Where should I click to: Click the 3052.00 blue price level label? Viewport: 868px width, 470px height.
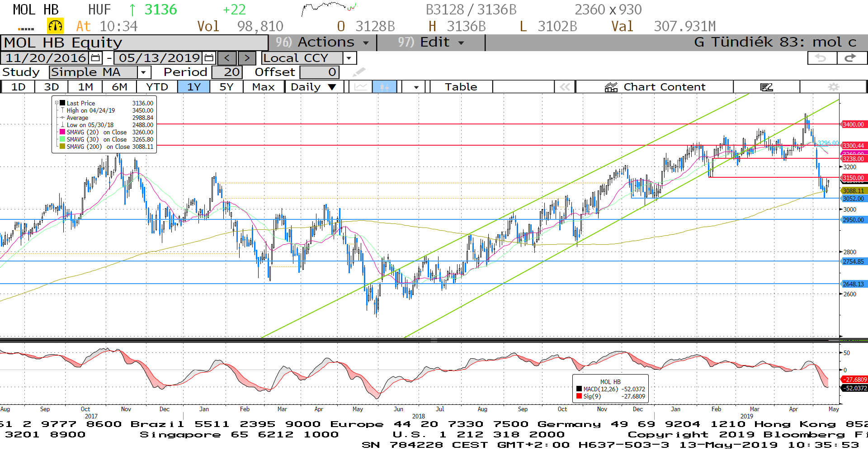click(x=853, y=199)
